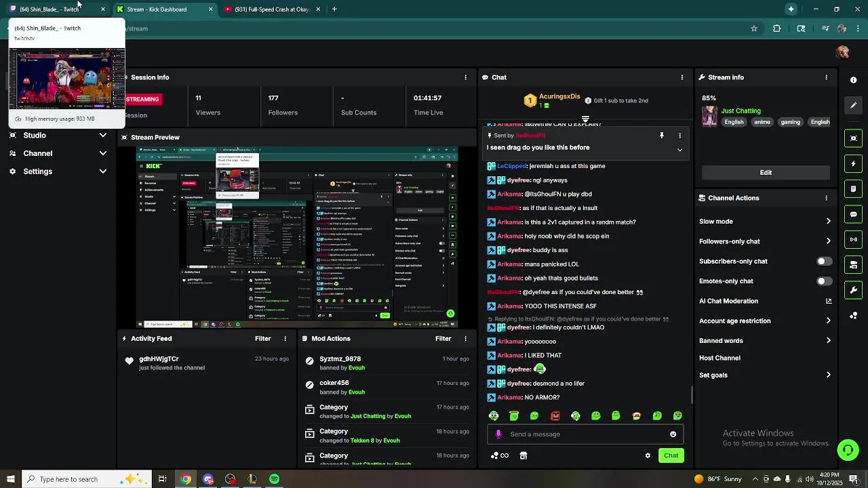Open the shop icon below message box

click(x=523, y=455)
